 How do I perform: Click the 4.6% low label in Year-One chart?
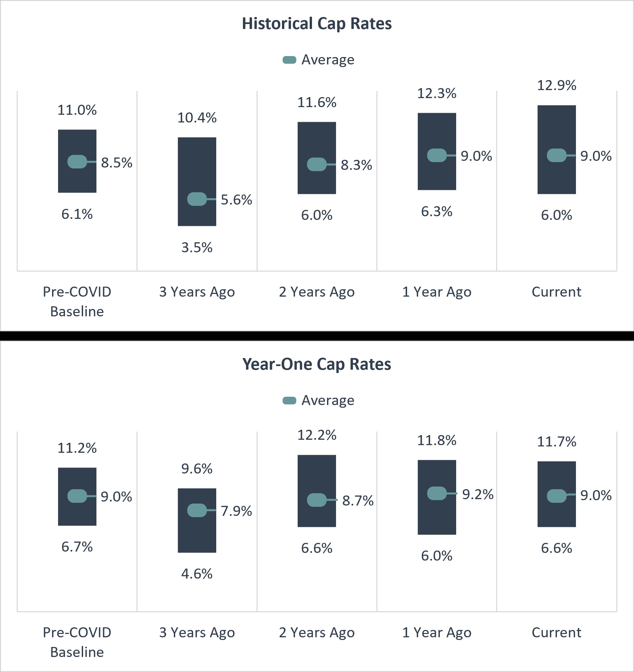tap(197, 574)
